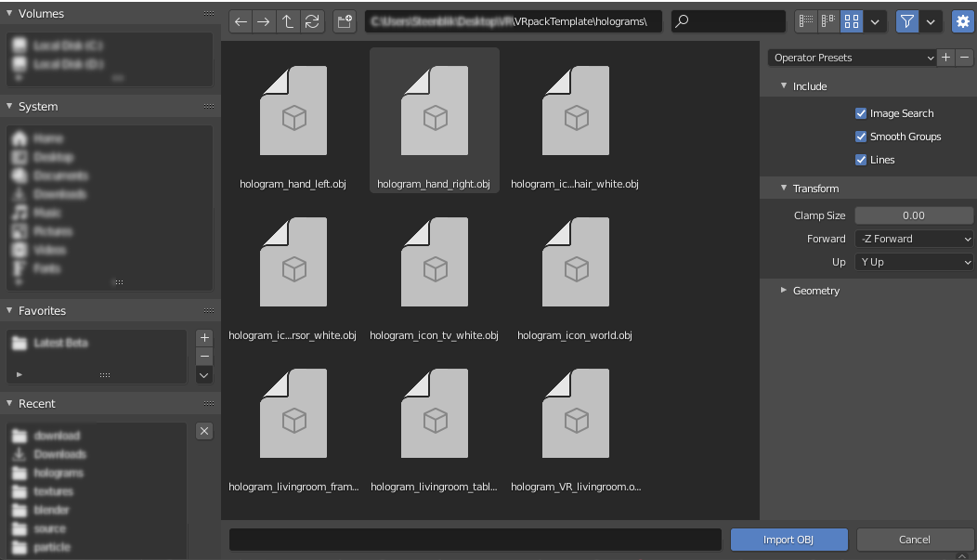This screenshot has height=560, width=977.
Task: Select hologram_VR_livingroom.o... file
Action: tap(575, 423)
